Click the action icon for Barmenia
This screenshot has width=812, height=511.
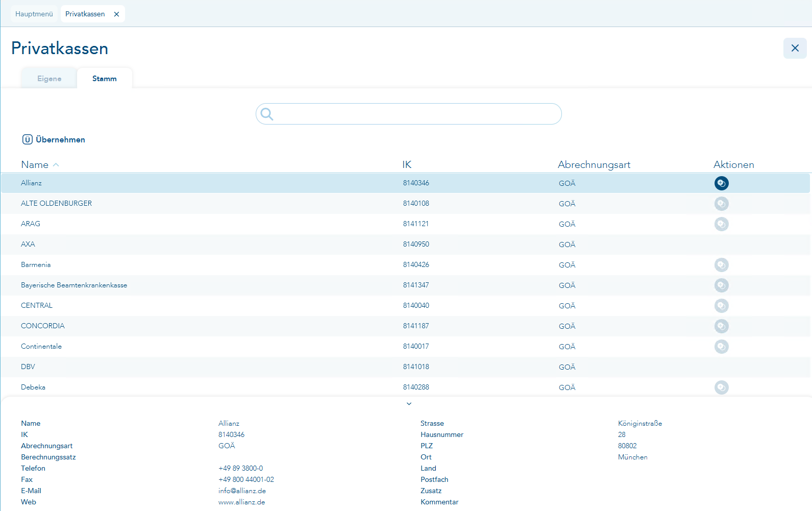click(x=721, y=265)
